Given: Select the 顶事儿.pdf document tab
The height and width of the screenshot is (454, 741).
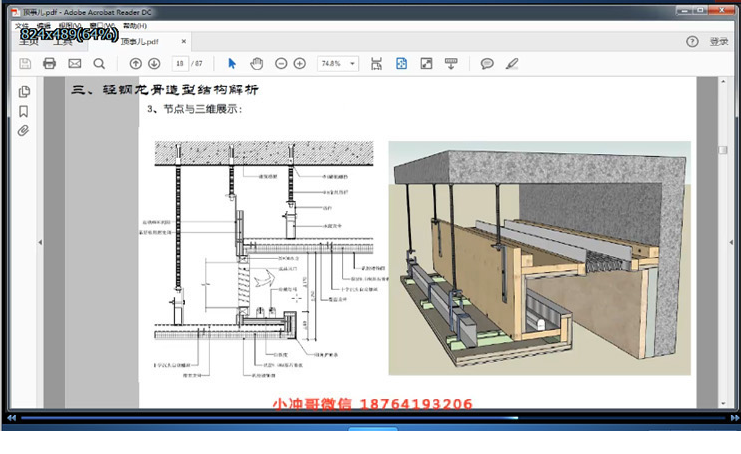Looking at the screenshot, I should click(x=139, y=42).
